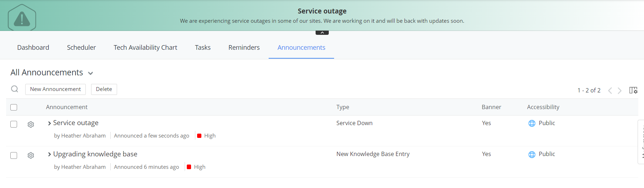Tick the Upgrading knowledge base checkbox
Image resolution: width=644 pixels, height=188 pixels.
click(x=14, y=155)
